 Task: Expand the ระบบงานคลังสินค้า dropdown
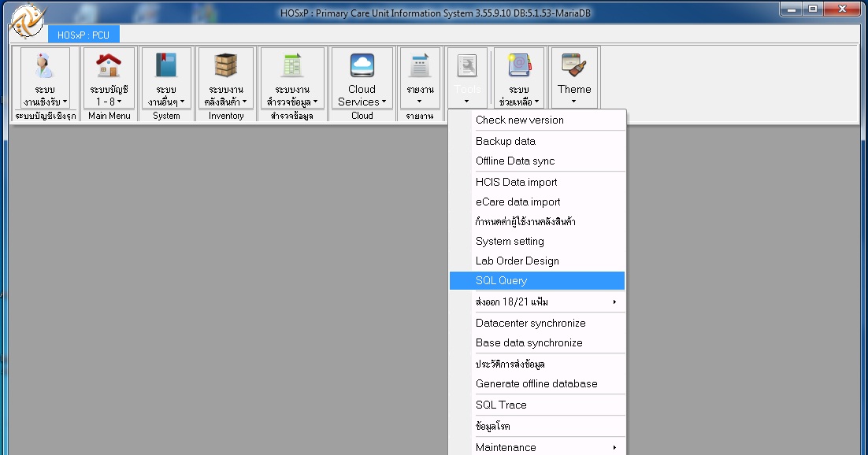tap(245, 102)
